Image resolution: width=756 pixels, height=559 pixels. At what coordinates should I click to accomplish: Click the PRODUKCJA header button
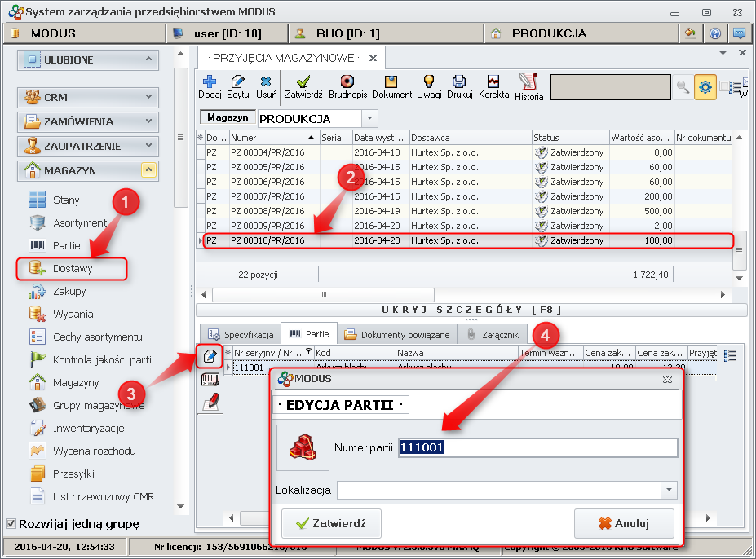pyautogui.click(x=580, y=33)
